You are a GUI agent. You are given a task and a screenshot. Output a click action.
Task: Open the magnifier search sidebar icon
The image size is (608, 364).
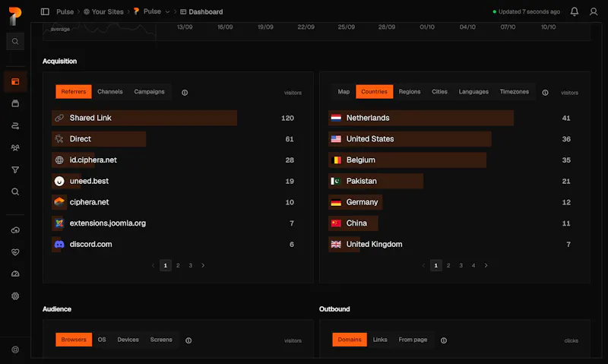tap(15, 191)
